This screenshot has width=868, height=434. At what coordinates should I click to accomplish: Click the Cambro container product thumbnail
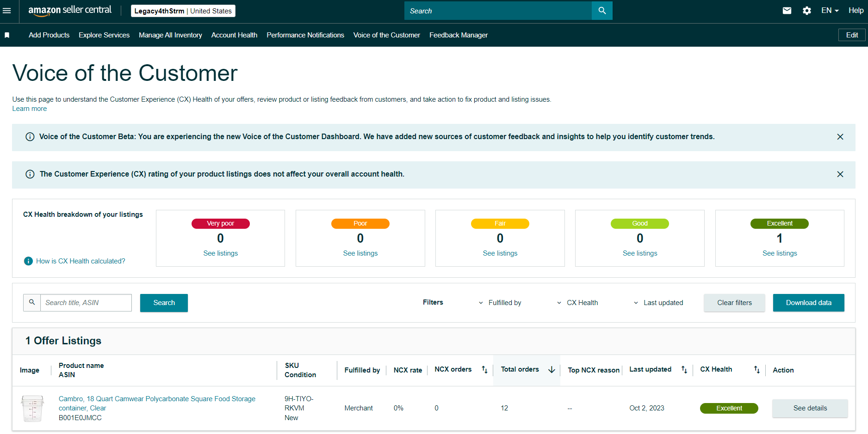tap(32, 409)
